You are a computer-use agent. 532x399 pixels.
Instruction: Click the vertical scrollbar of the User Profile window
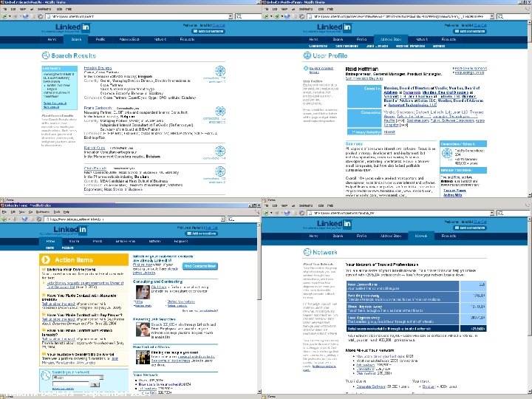(530, 109)
